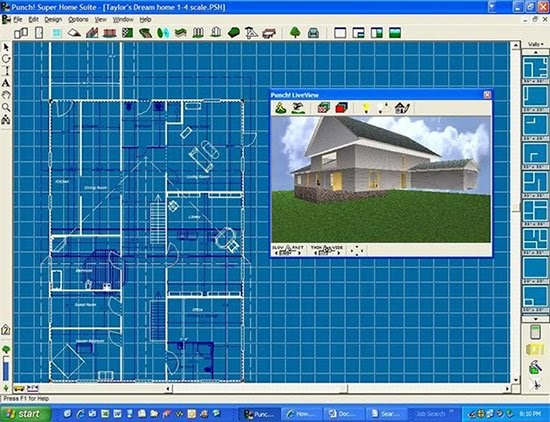Pick the magnifier zoom tool
This screenshot has height=422, width=550.
click(x=6, y=107)
